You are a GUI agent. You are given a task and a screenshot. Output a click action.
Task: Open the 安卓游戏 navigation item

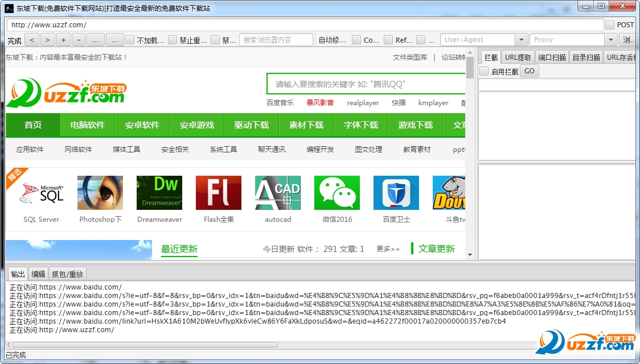click(197, 125)
